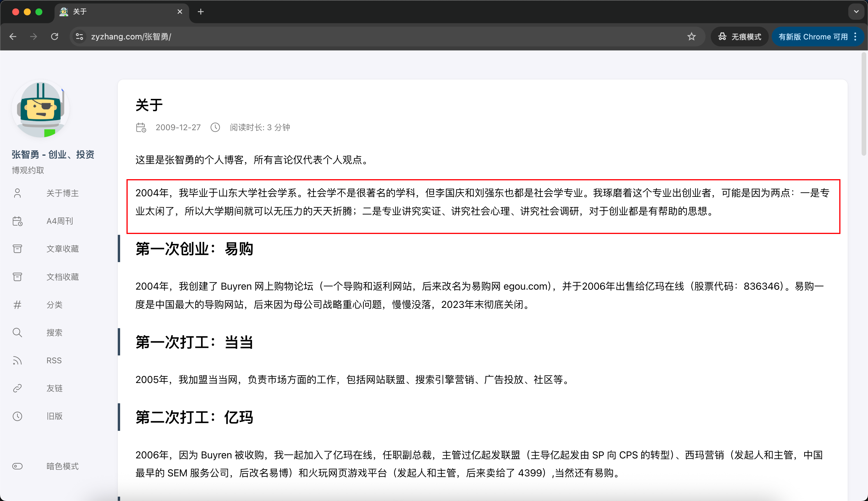Click the 有新版 Chrome 可用 update button
Viewport: 868px width, 501px height.
point(813,37)
